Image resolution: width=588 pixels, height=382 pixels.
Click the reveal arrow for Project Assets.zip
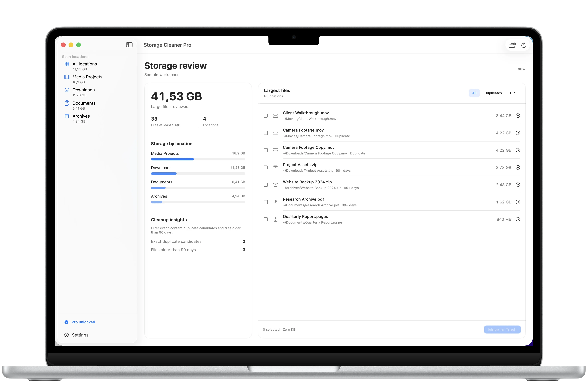518,168
